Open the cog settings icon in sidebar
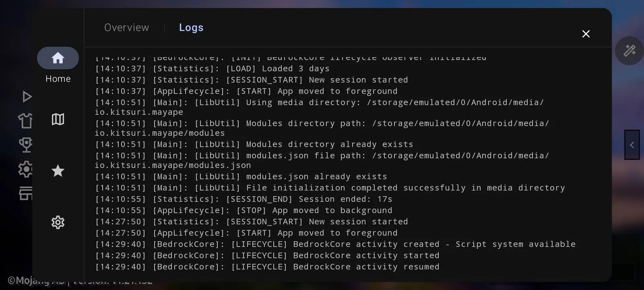The width and height of the screenshot is (644, 290). pos(58,222)
